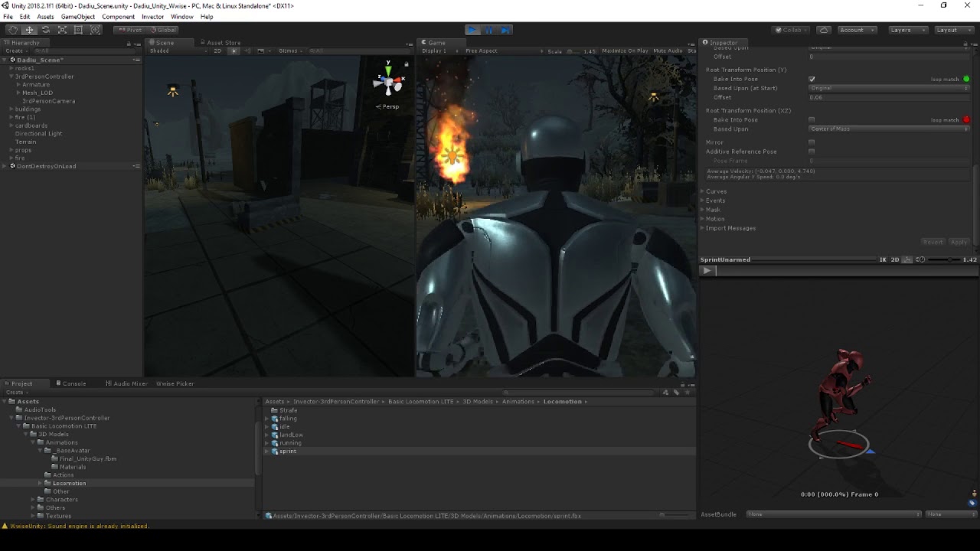Open the Gizmos dropdown
980x551 pixels.
[290, 51]
